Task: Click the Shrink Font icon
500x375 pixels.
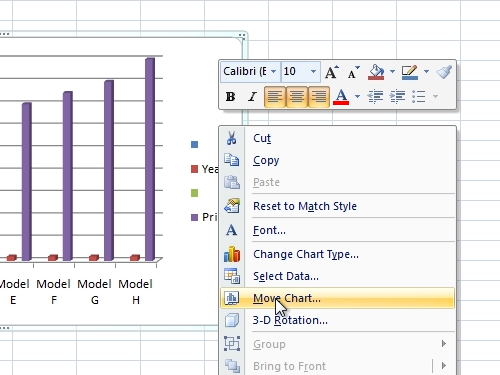Action: [353, 72]
